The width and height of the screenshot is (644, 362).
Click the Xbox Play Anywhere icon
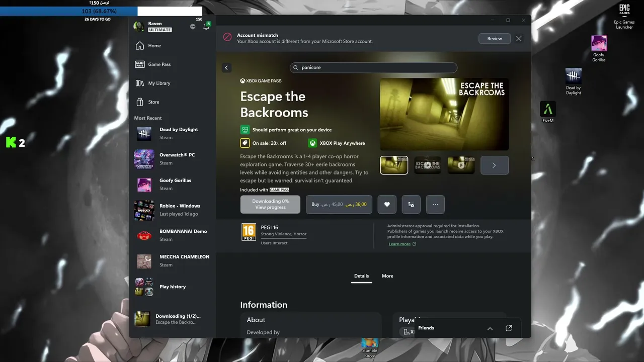coord(312,143)
